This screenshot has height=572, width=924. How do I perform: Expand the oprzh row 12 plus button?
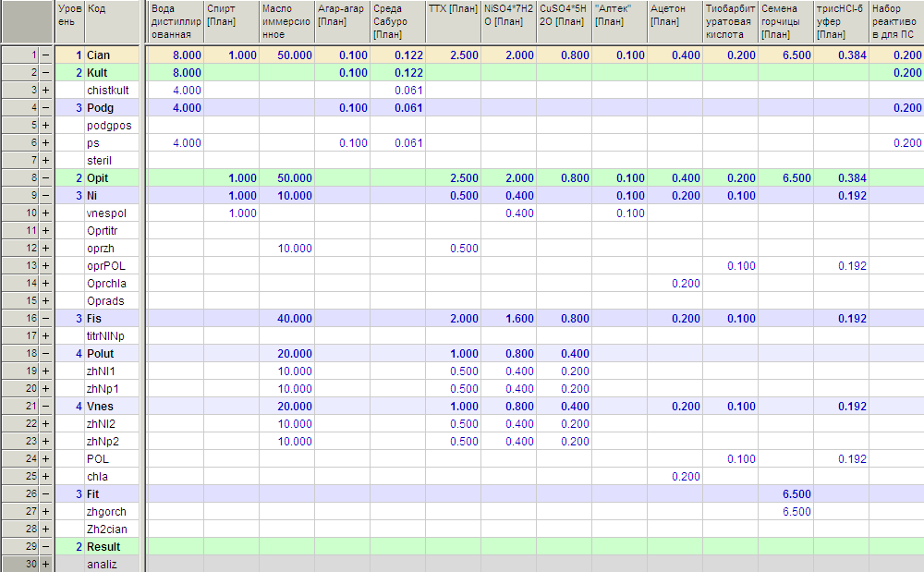tap(46, 248)
